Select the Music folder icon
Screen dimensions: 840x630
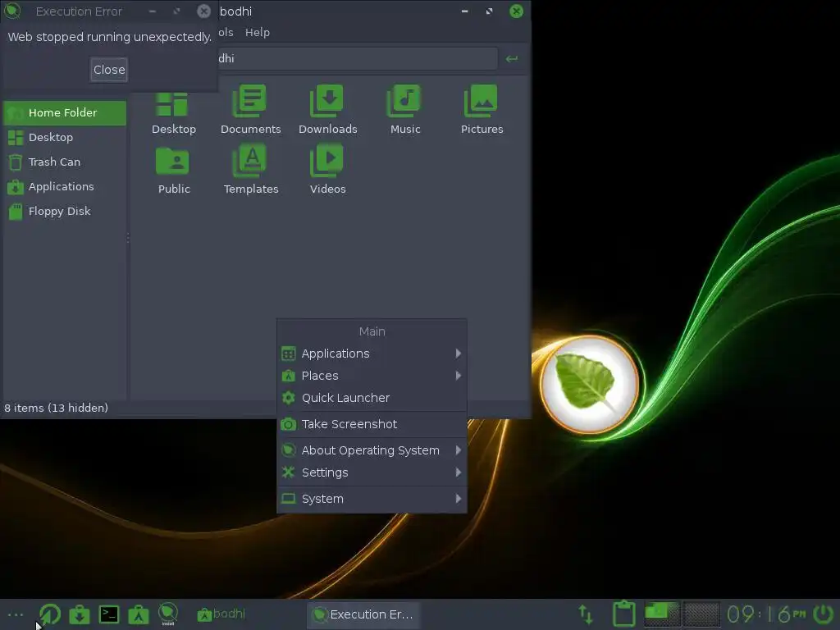[404, 110]
